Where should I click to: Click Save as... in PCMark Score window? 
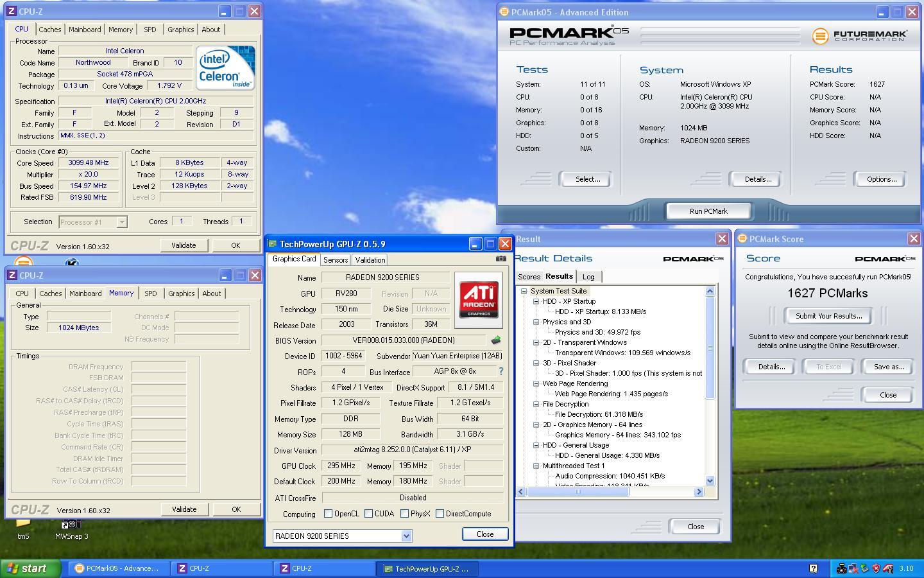coord(889,367)
